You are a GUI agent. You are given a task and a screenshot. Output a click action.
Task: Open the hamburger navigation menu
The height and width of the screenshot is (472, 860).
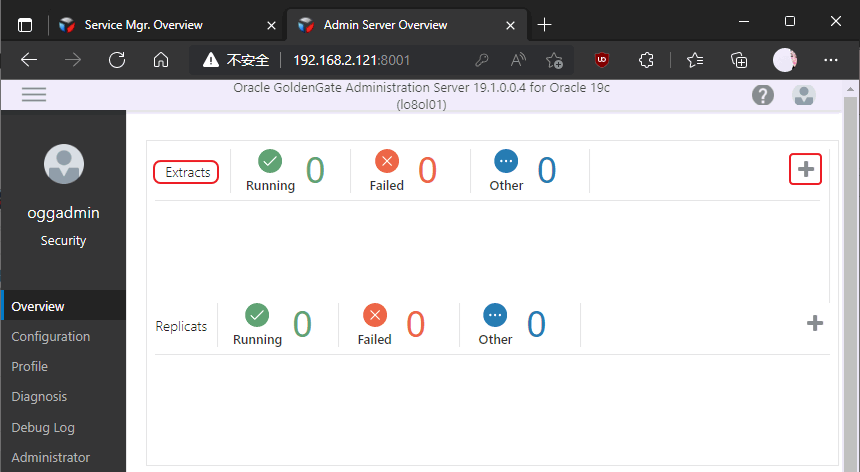(34, 95)
